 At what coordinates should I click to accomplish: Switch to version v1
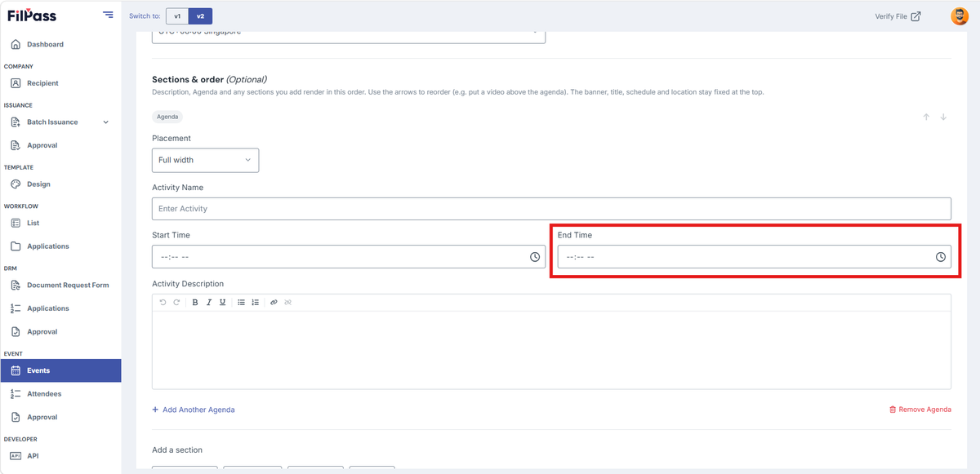(177, 16)
